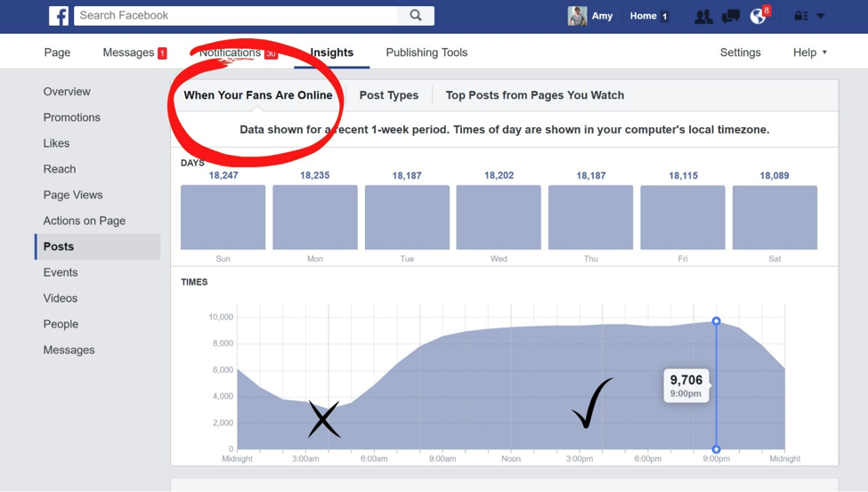This screenshot has width=868, height=492.
Task: Open Actions on Page in sidebar
Action: [85, 221]
